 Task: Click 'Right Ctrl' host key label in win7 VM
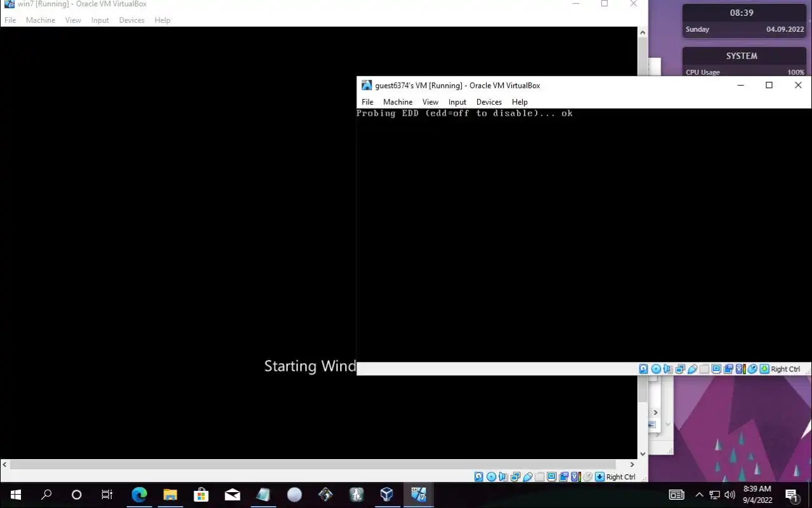(620, 477)
